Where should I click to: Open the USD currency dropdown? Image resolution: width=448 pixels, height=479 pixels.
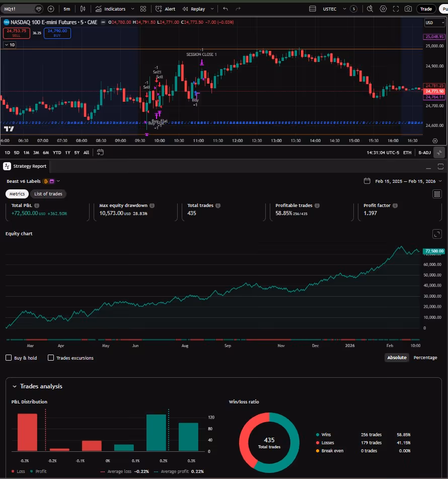point(434,23)
